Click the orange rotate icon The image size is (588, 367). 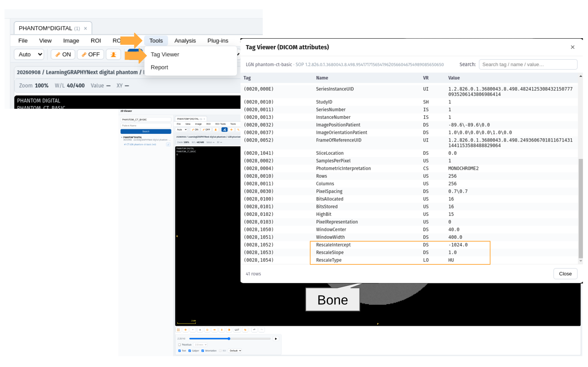(x=207, y=330)
